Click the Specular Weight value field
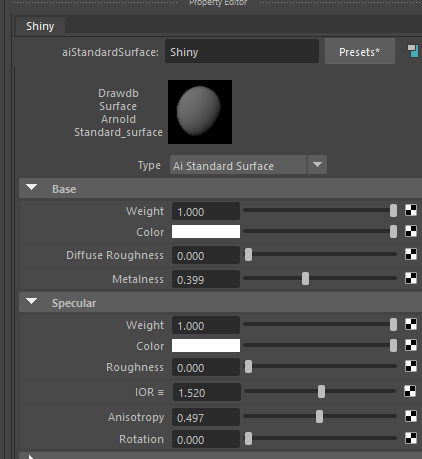Viewport: 422px width, 459px height. click(x=206, y=325)
